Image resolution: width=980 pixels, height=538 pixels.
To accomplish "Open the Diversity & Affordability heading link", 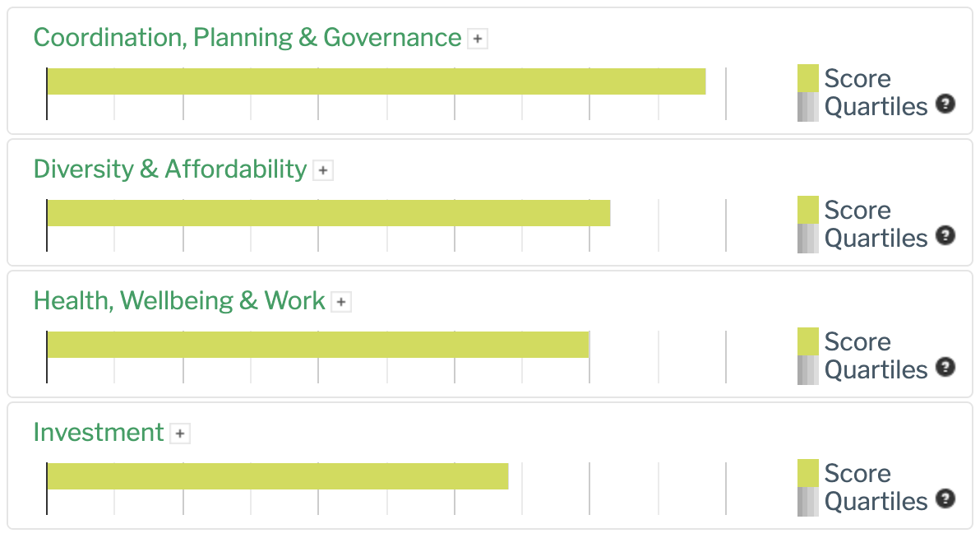I will click(169, 169).
